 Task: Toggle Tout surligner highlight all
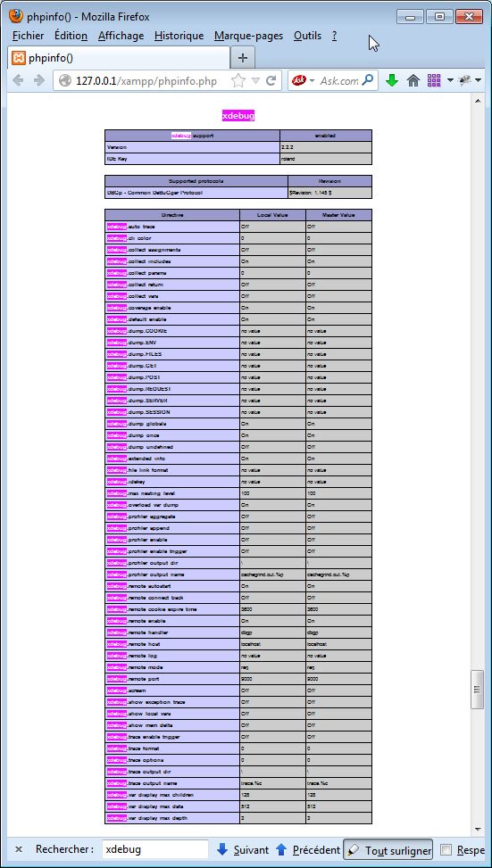point(389,850)
